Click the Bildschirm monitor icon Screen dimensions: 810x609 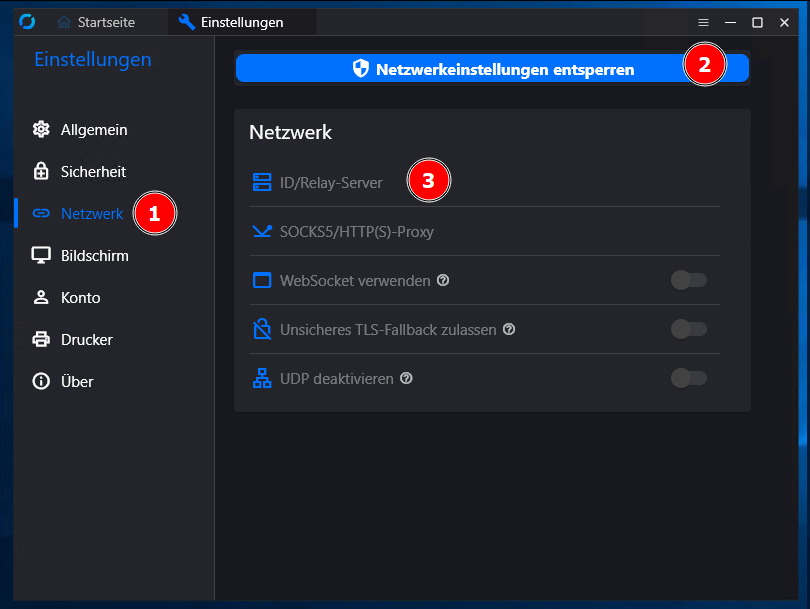click(41, 255)
